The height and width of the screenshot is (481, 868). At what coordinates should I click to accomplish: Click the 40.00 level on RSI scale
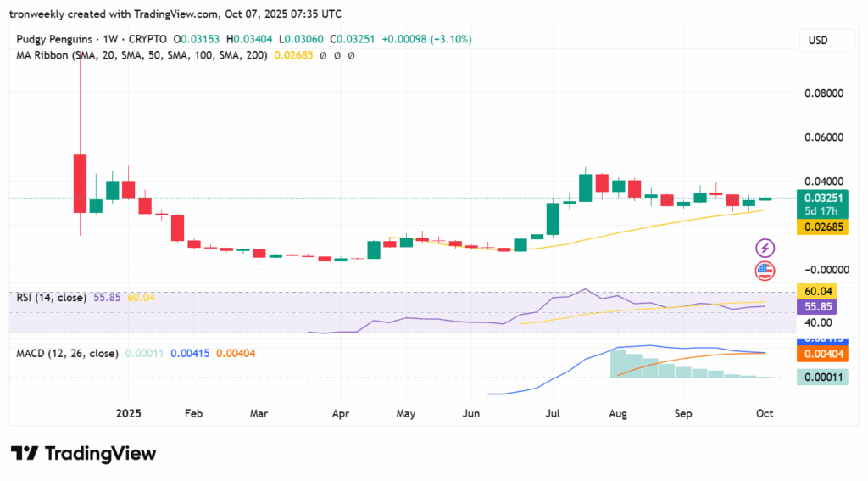818,322
